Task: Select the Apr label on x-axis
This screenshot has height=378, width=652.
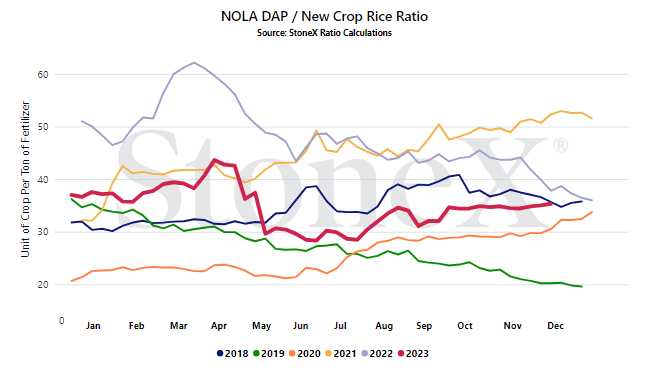Action: point(219,326)
